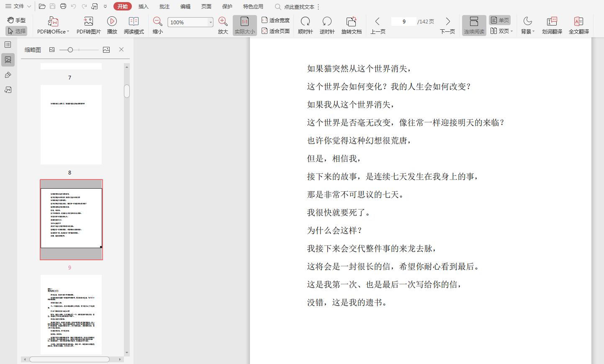
Task: Click the text line 为什么会这样？
Action: click(x=334, y=231)
